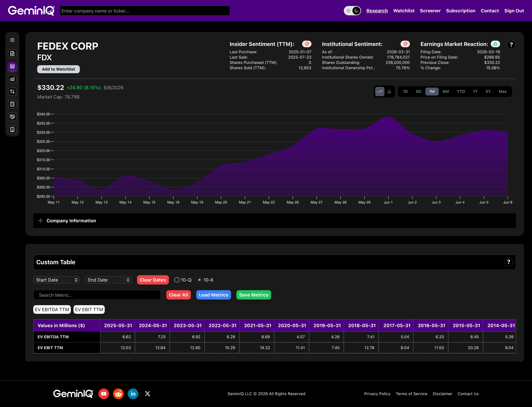Select the custom table grid sidebar icon
532x407 pixels.
click(x=12, y=66)
